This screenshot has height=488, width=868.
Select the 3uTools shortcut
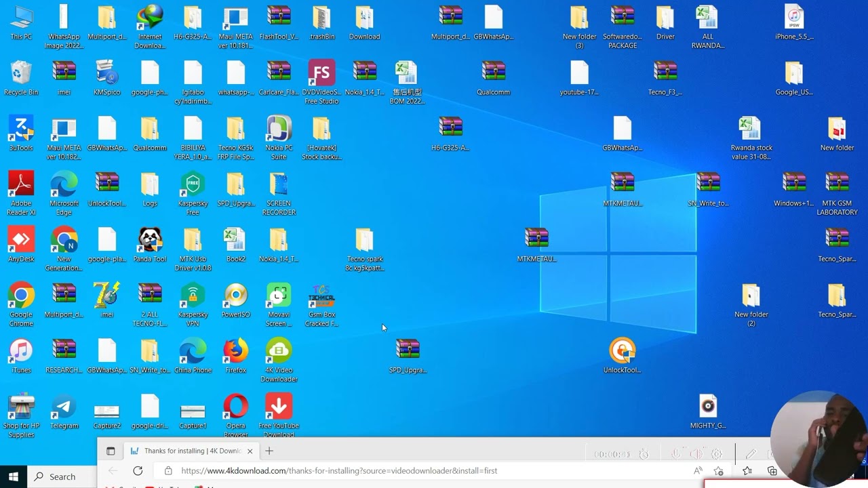(21, 134)
